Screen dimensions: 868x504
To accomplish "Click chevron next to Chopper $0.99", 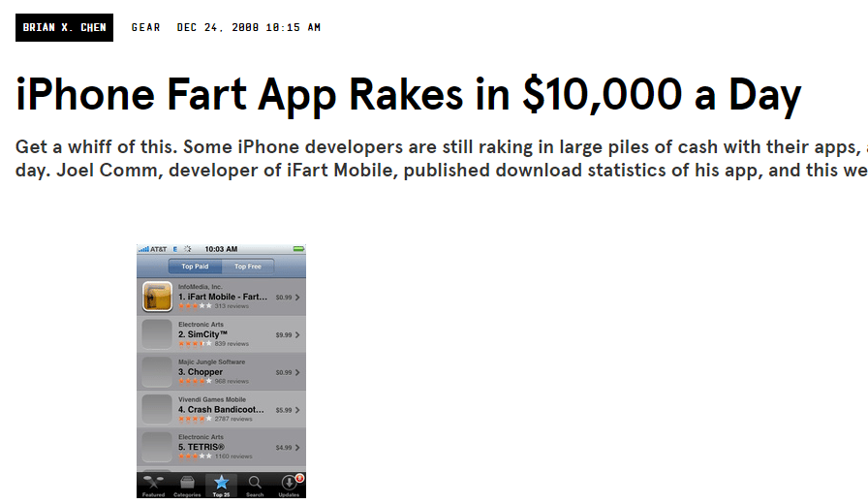I will point(297,373).
